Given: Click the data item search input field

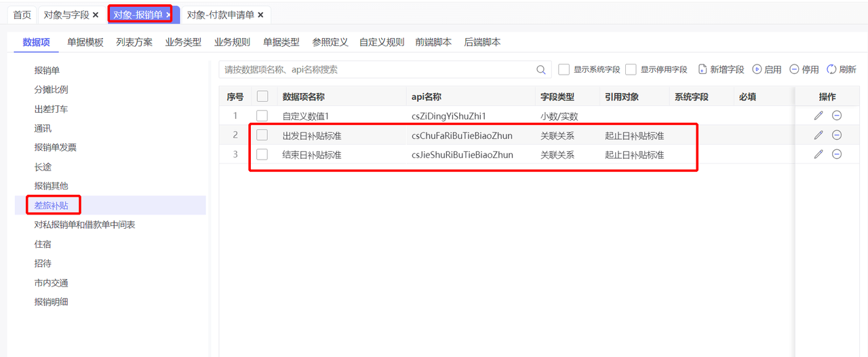Looking at the screenshot, I should click(376, 70).
